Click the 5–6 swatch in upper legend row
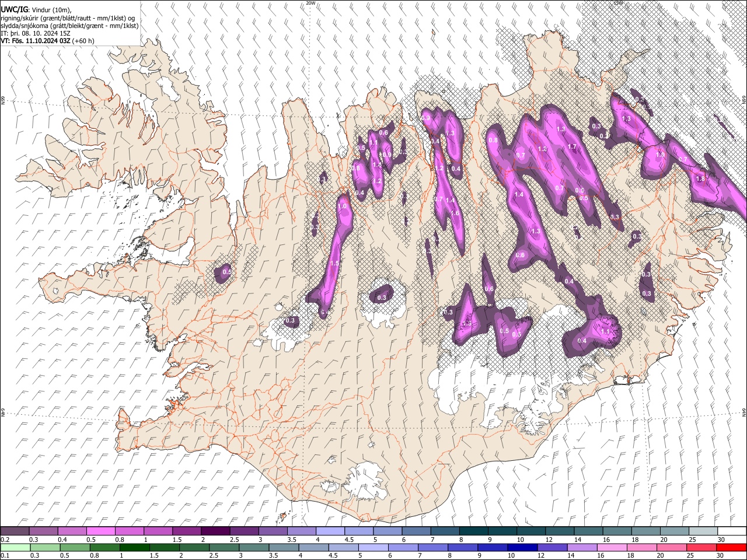The image size is (747, 560). pos(388,531)
